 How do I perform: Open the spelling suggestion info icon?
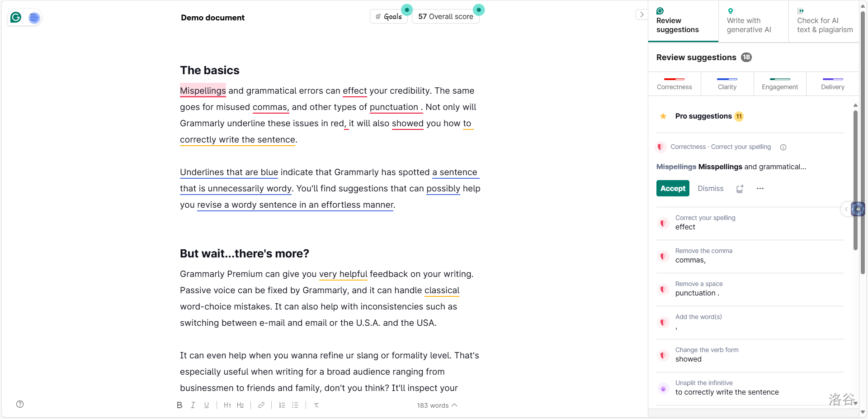coord(783,147)
